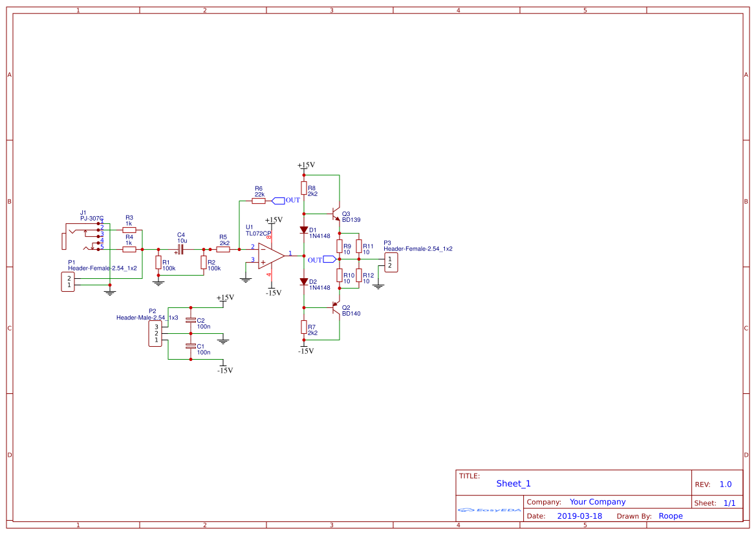Select diode D1 1N4148 symbol
Screen dimensions: 756x535
[x=304, y=230]
